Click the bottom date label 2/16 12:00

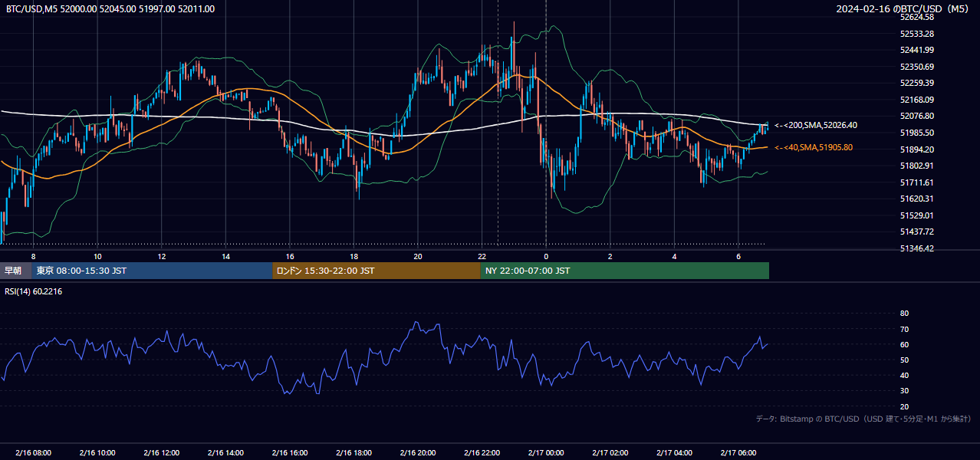[x=161, y=453]
